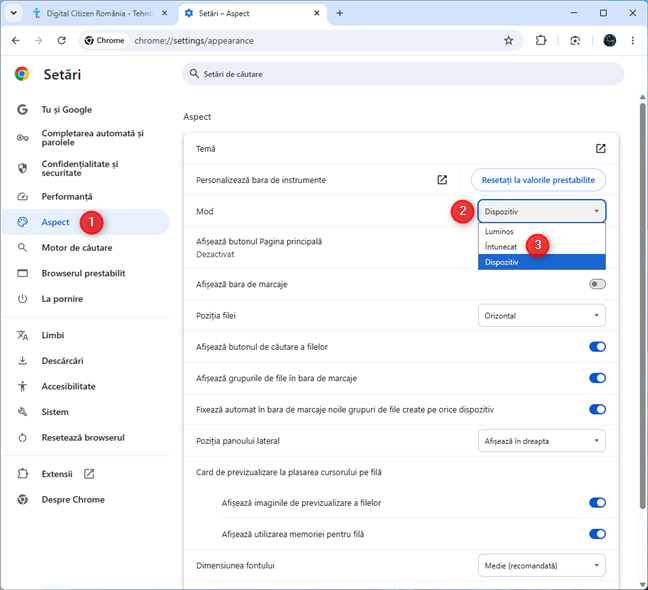Click the vertical scrollbar of the settings page
The width and height of the screenshot is (648, 590).
tap(642, 306)
